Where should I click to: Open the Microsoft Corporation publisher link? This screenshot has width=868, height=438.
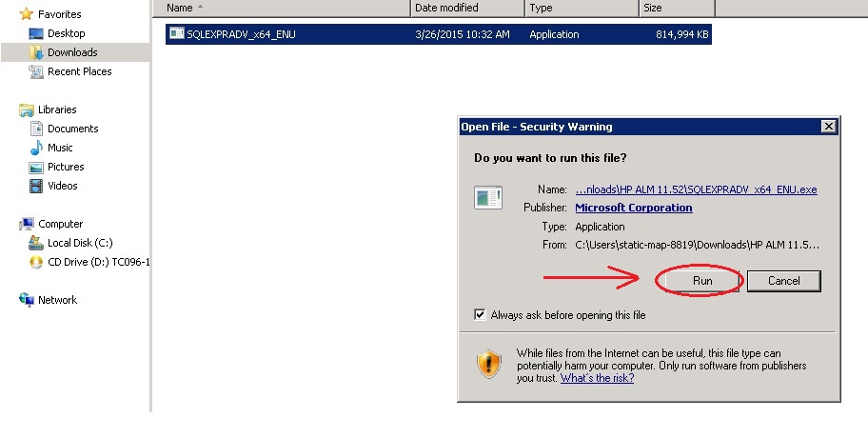tap(633, 208)
